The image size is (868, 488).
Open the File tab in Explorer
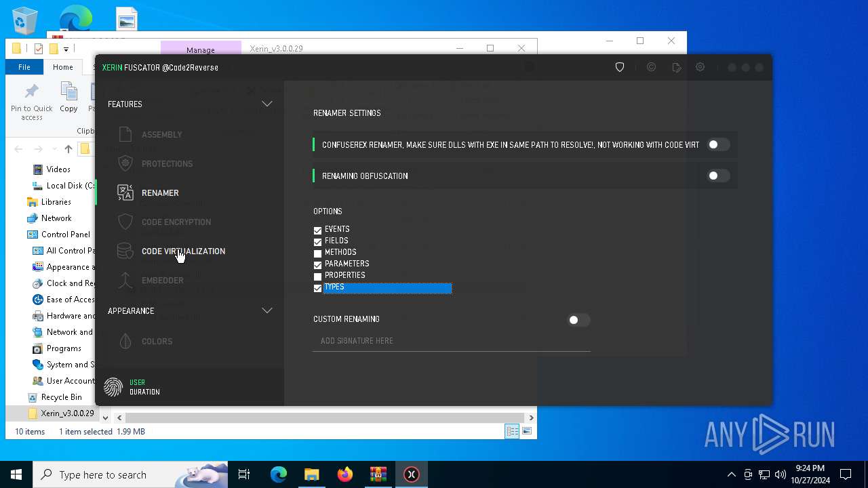pos(24,67)
